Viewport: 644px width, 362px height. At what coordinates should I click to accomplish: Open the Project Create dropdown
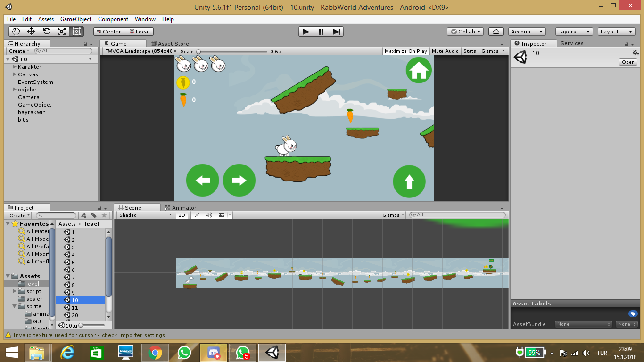[x=20, y=215]
